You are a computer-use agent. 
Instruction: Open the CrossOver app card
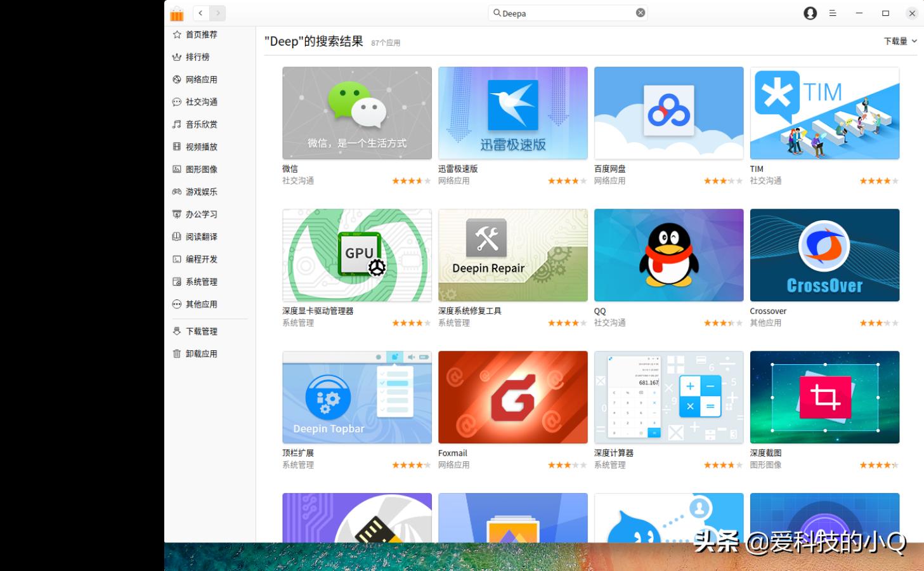pyautogui.click(x=824, y=255)
